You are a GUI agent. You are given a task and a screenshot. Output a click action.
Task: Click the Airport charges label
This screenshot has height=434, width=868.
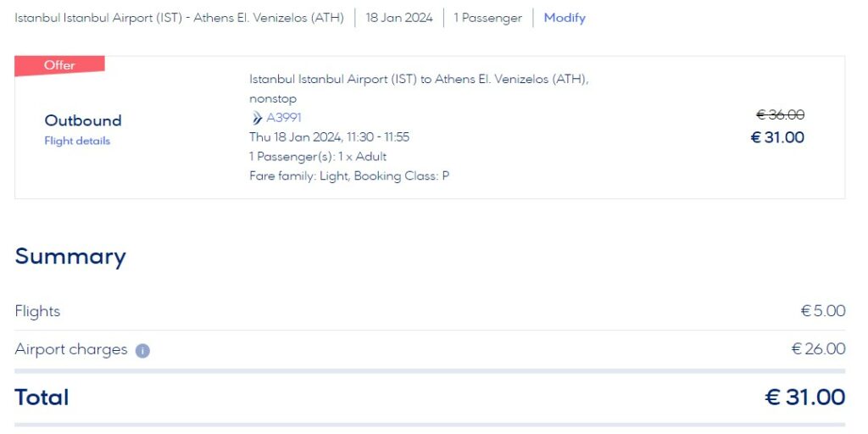pyautogui.click(x=71, y=350)
